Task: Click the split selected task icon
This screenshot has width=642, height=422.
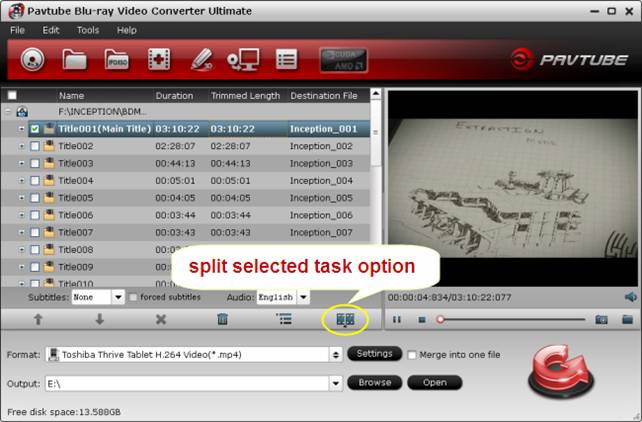Action: tap(345, 319)
